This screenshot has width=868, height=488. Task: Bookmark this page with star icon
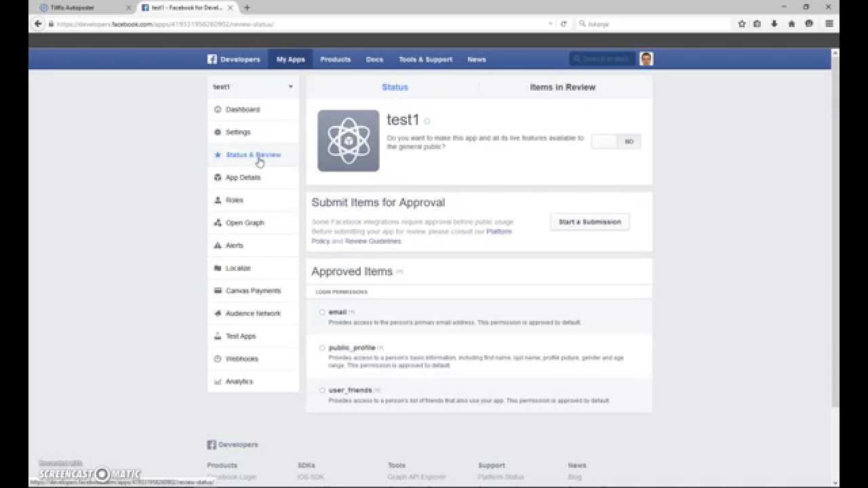pos(742,24)
